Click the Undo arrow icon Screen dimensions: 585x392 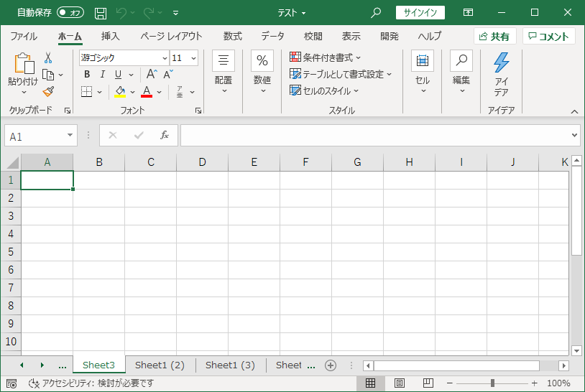pos(121,13)
